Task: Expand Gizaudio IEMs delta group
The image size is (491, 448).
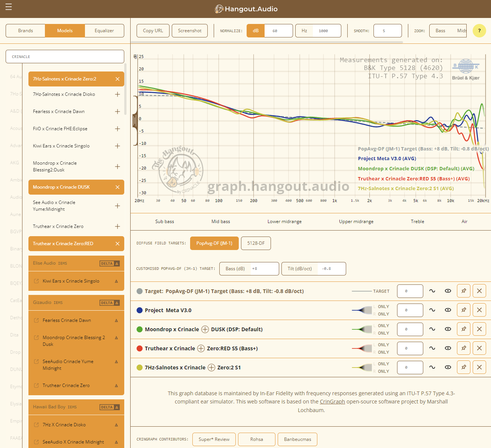Action: (x=76, y=302)
